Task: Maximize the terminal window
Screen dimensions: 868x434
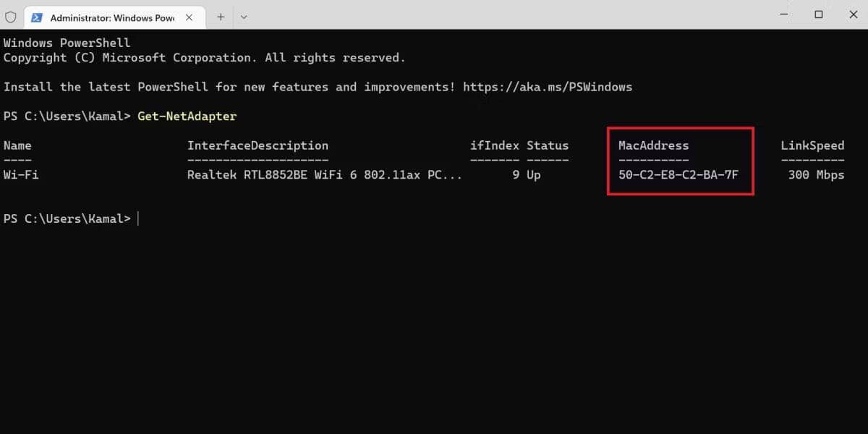Action: click(x=818, y=14)
